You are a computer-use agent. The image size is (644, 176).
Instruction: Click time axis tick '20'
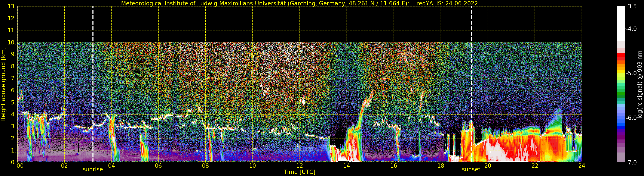488,166
